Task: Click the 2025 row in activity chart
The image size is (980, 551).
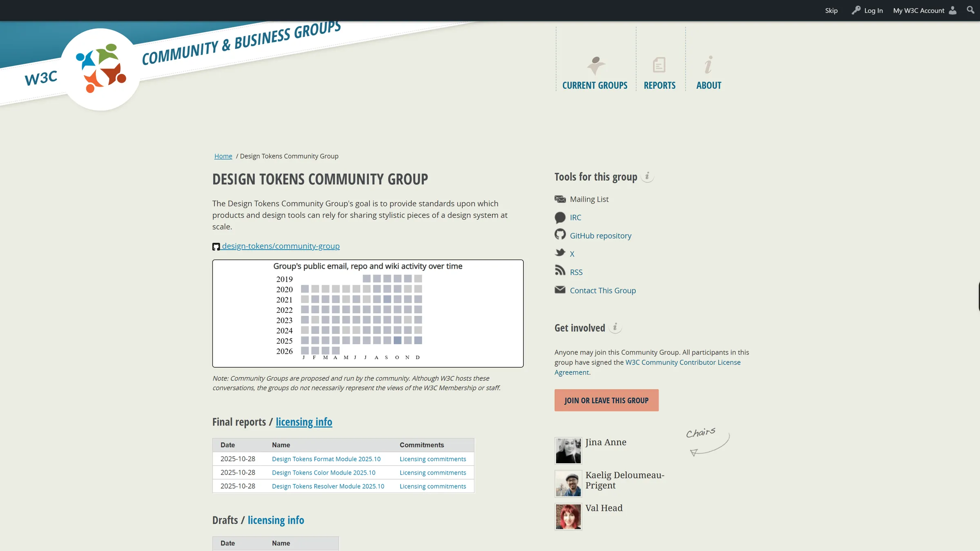Action: tap(349, 340)
